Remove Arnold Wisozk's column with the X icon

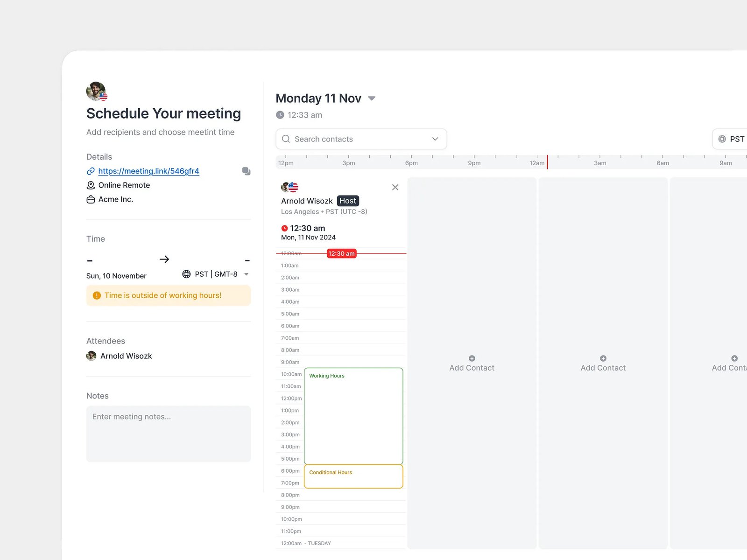tap(395, 187)
